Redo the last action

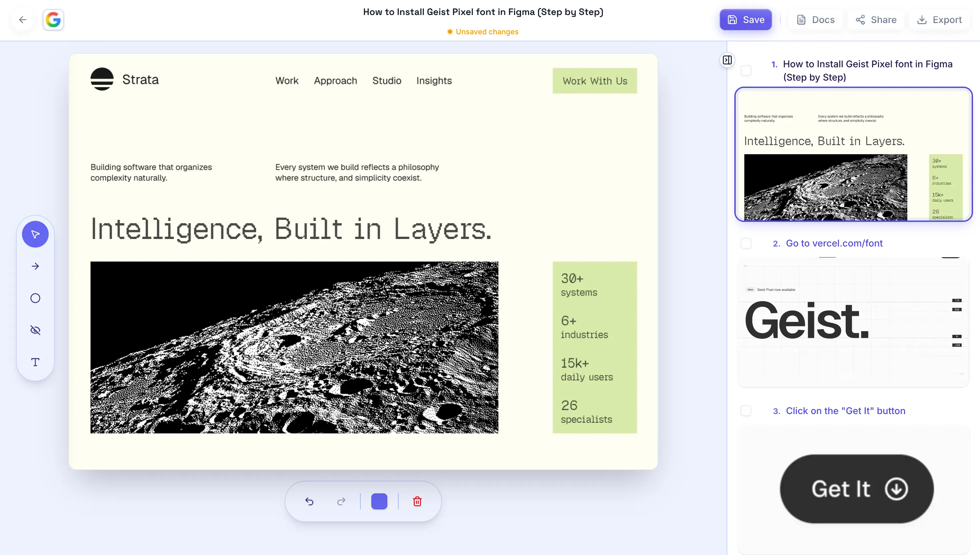341,501
